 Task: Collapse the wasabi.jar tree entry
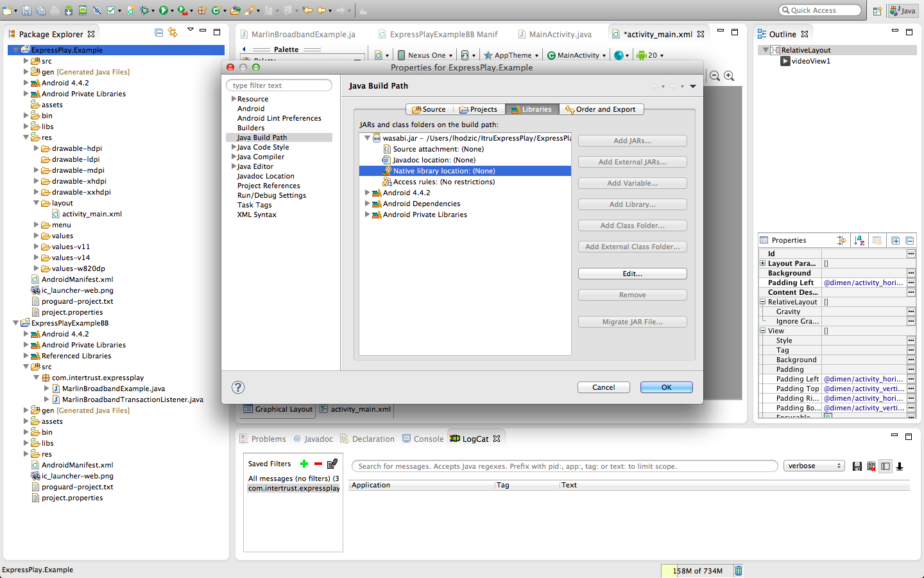click(368, 138)
